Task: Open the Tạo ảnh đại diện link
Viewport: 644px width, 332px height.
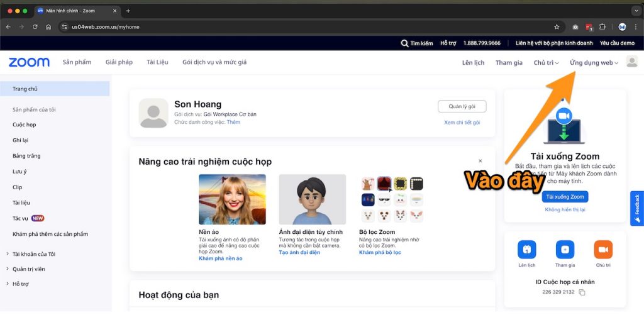Action: click(299, 252)
